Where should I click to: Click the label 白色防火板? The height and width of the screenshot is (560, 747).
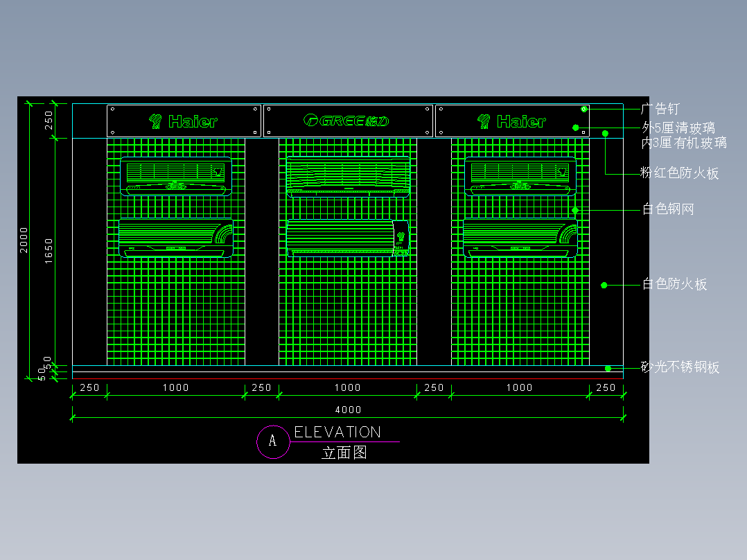675,284
